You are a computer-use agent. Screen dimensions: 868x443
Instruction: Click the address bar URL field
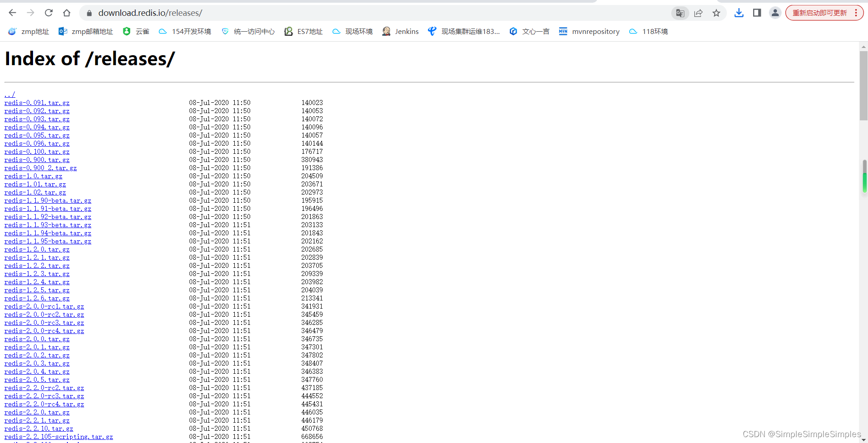pyautogui.click(x=380, y=13)
